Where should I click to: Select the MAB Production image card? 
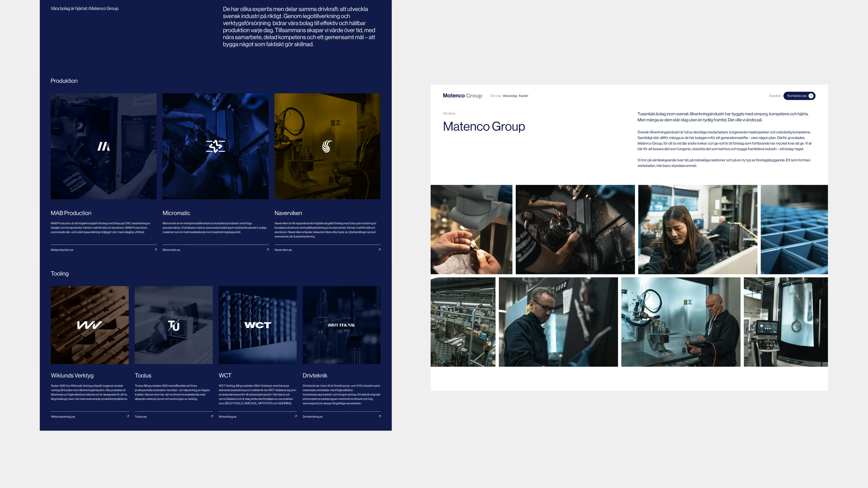click(x=104, y=146)
